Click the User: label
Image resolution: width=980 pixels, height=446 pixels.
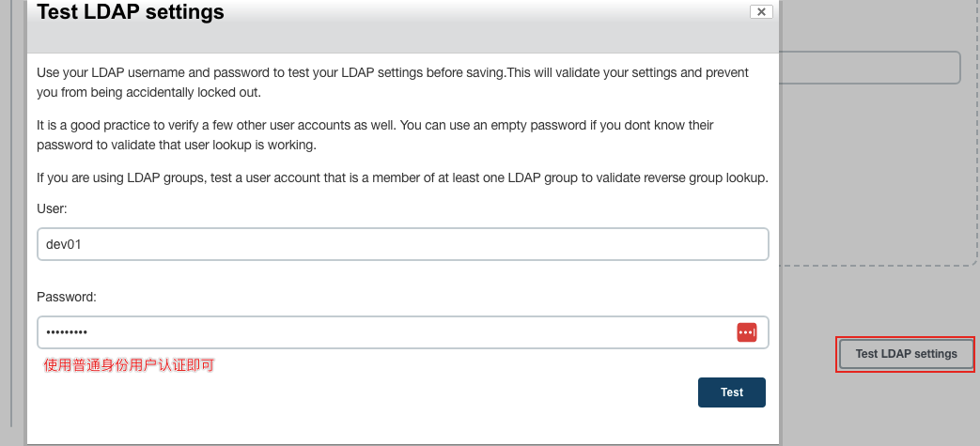tap(52, 209)
